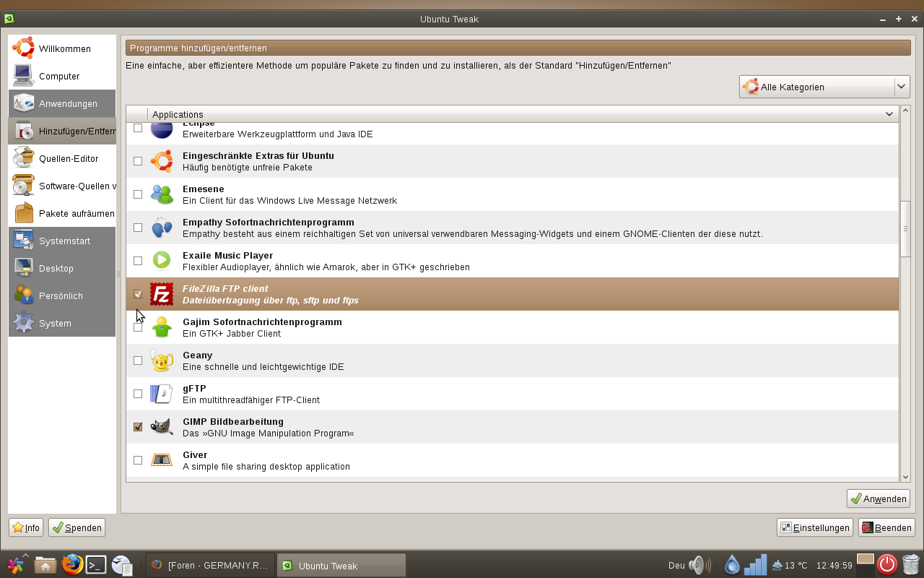924x578 pixels.
Task: Launch Firefox from the bottom panel
Action: click(x=72, y=564)
